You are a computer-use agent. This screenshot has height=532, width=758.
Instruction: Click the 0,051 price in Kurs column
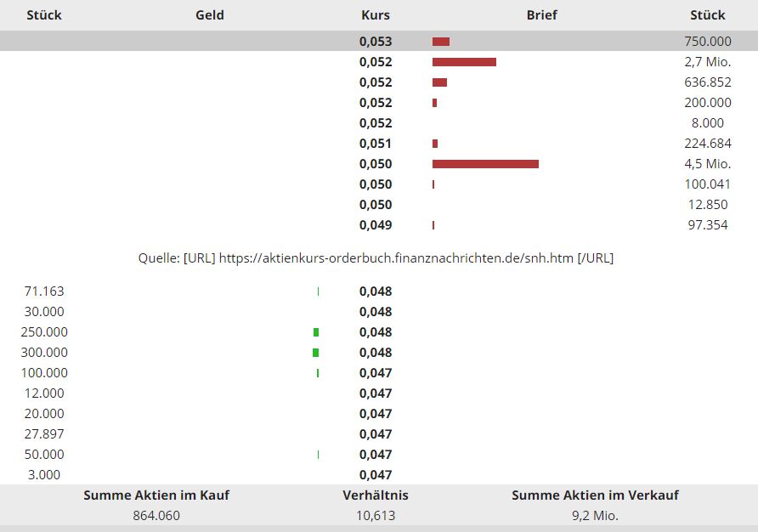pyautogui.click(x=376, y=144)
